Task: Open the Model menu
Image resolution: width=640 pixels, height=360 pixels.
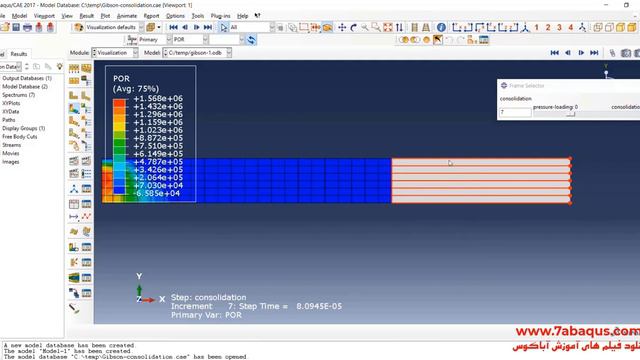Action: [x=19, y=16]
